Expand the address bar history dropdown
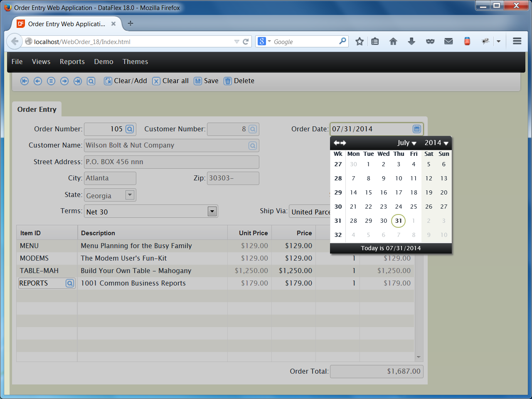Image resolution: width=532 pixels, height=399 pixels. coord(236,42)
